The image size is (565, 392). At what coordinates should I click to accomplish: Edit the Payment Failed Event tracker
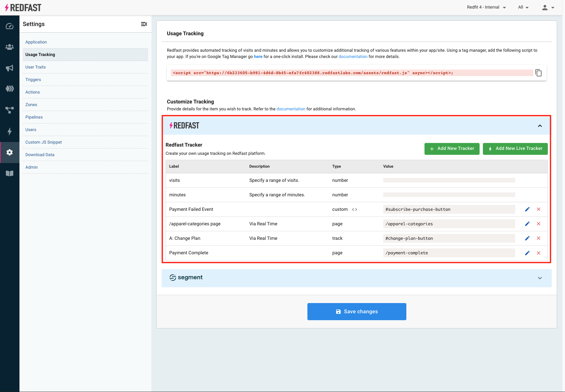tap(527, 209)
